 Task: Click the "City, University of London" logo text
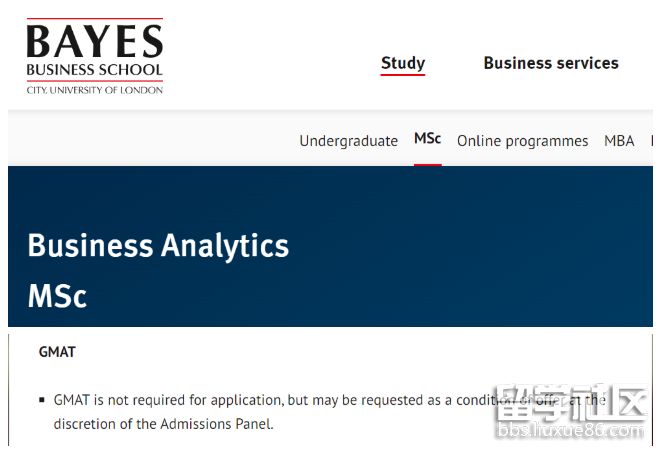[95, 90]
